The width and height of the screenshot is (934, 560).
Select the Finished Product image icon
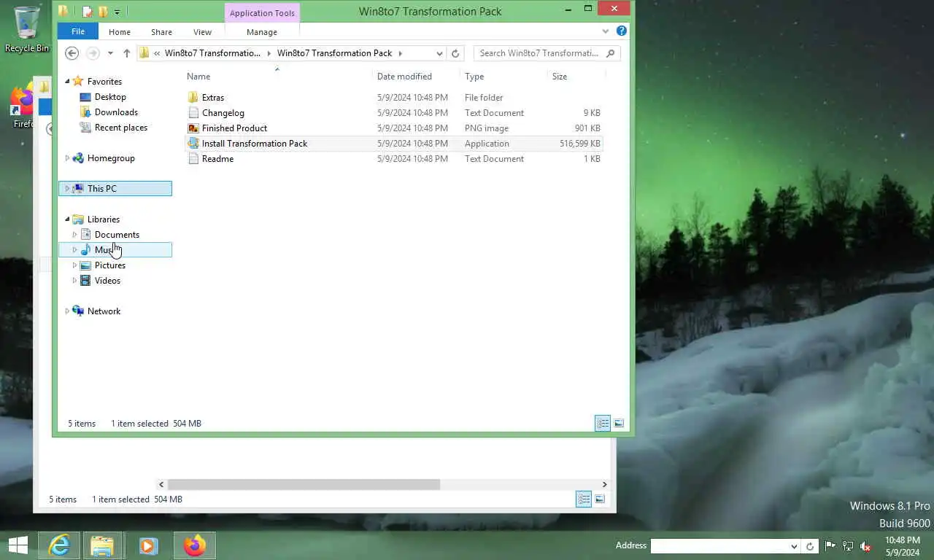193,128
